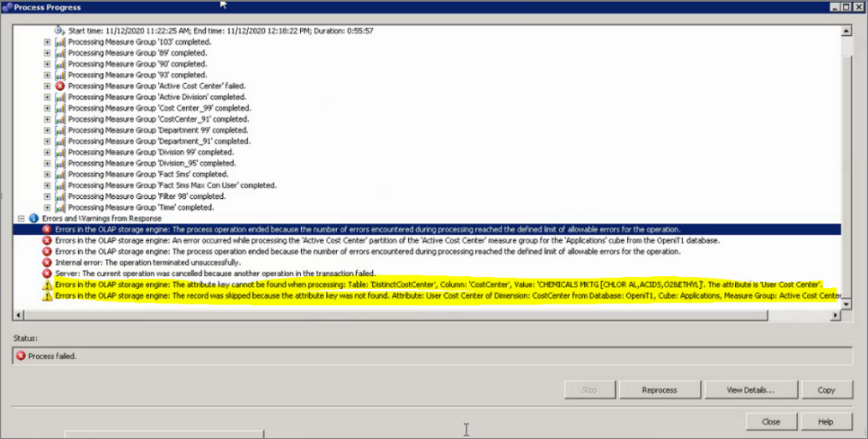Select the row mentioning the 'Applications' cube partition error

(388, 241)
